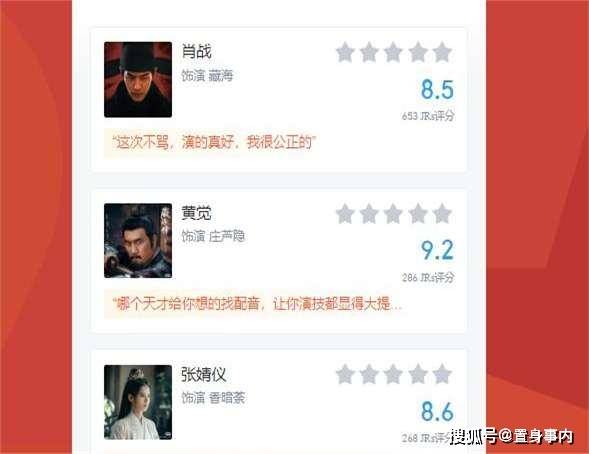Click the actor name 张婧仪
Image resolution: width=589 pixels, height=454 pixels.
[x=204, y=374]
